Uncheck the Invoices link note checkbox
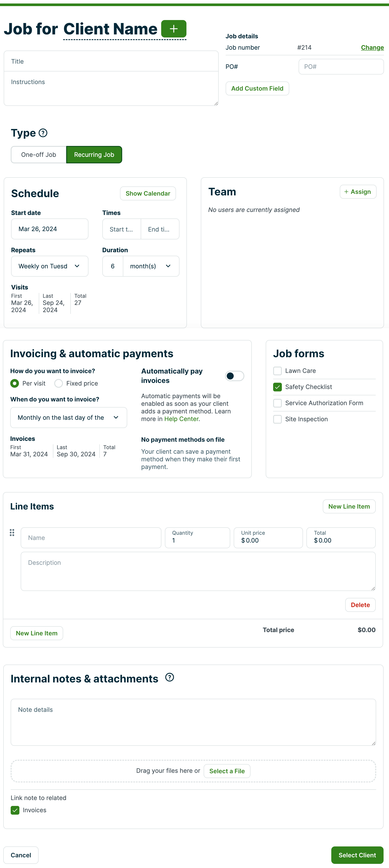Image resolution: width=389 pixels, height=868 pixels. coord(15,810)
